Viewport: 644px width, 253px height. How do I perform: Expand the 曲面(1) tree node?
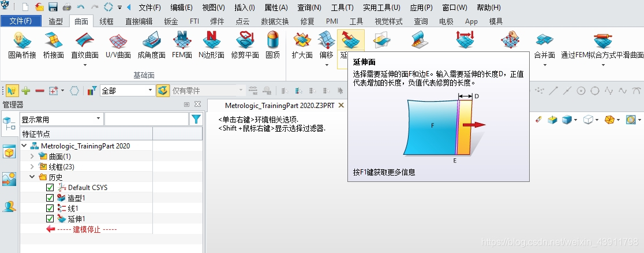[x=32, y=157]
